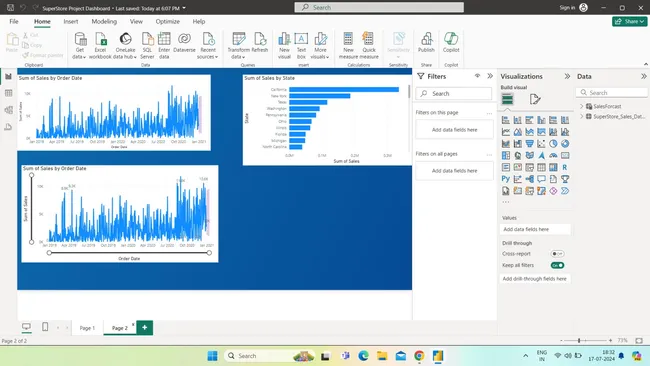Connect to SQL Server source
The height and width of the screenshot is (366, 650).
tap(147, 46)
